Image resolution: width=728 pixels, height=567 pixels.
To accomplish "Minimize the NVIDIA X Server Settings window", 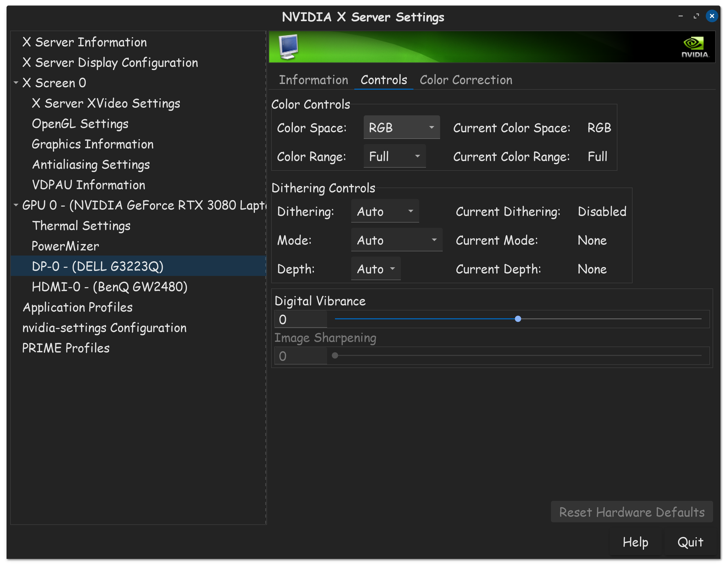I will click(x=680, y=16).
